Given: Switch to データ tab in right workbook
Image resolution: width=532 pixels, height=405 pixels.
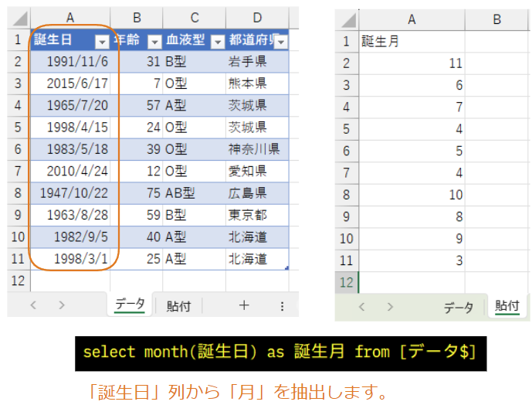Looking at the screenshot, I should tap(458, 307).
